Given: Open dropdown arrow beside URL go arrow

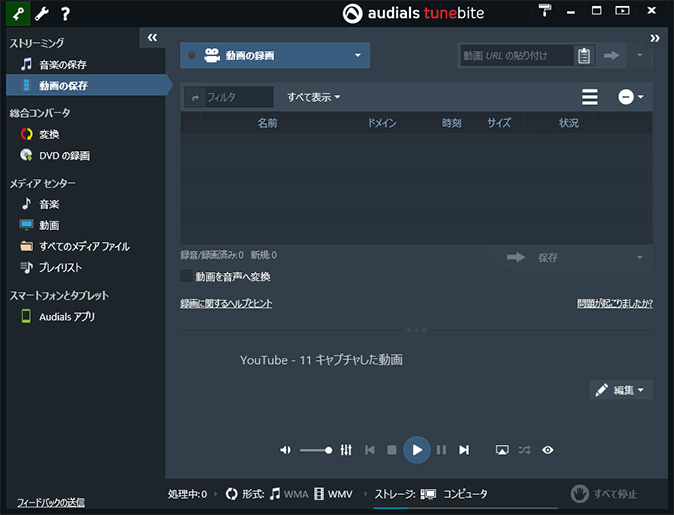Looking at the screenshot, I should (640, 55).
